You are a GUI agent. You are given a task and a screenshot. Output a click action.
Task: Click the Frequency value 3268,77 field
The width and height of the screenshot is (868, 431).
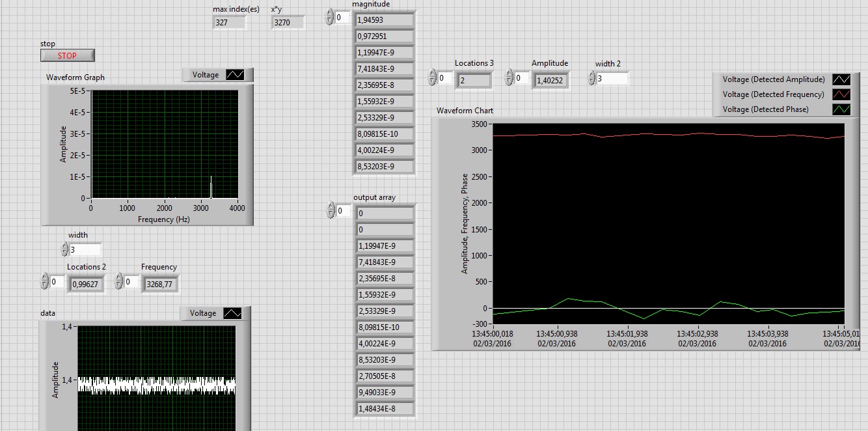(159, 284)
